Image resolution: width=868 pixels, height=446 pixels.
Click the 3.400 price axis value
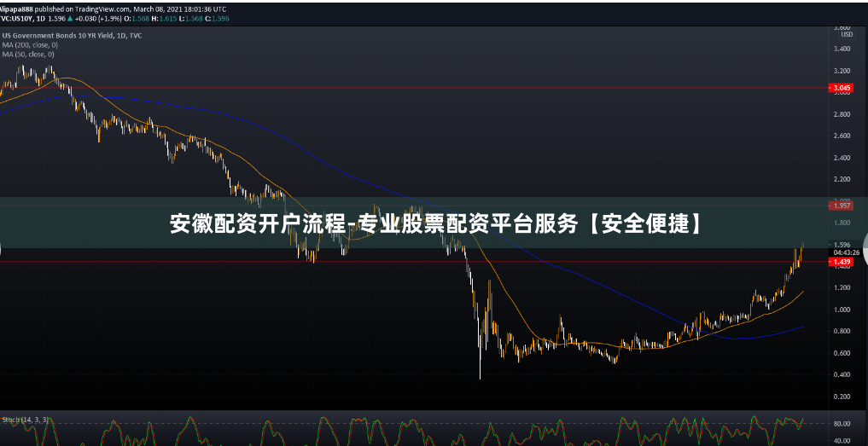pyautogui.click(x=842, y=49)
